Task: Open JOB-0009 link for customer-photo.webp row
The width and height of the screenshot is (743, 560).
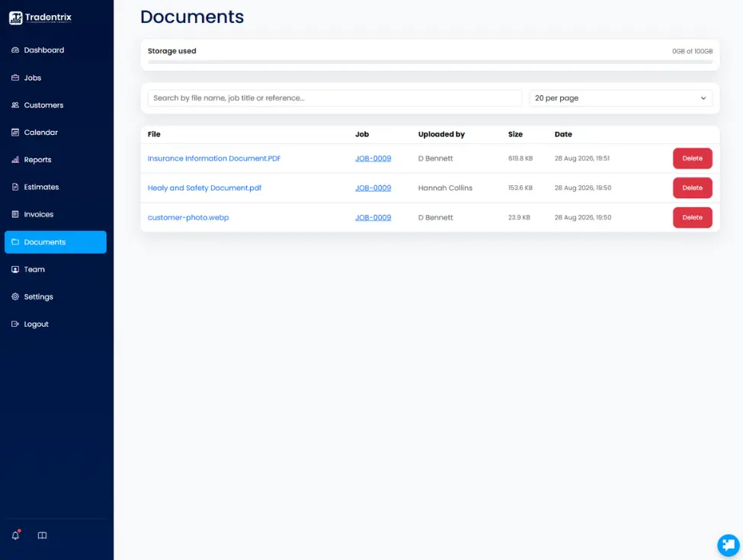Action: click(x=373, y=217)
